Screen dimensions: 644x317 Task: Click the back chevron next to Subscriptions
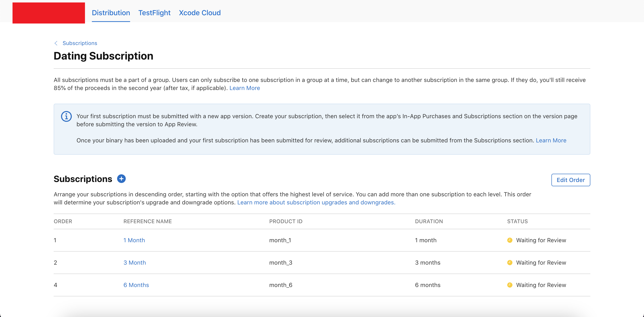coord(56,43)
